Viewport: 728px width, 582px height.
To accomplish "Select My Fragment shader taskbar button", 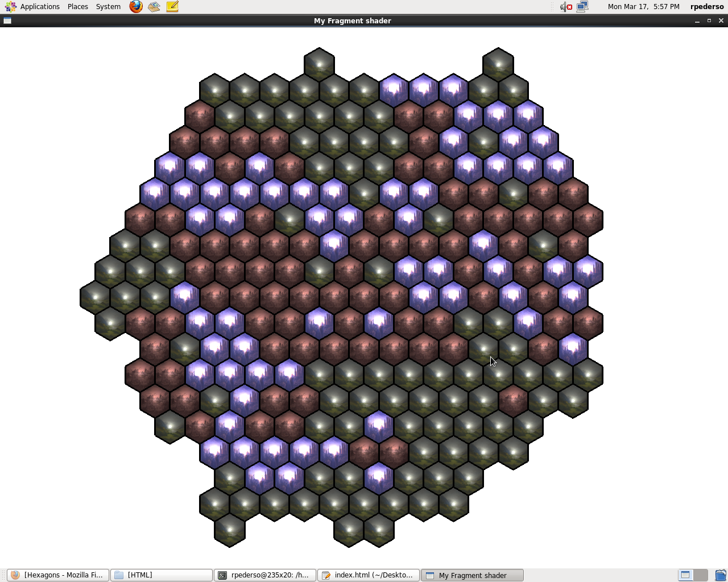I will click(471, 575).
